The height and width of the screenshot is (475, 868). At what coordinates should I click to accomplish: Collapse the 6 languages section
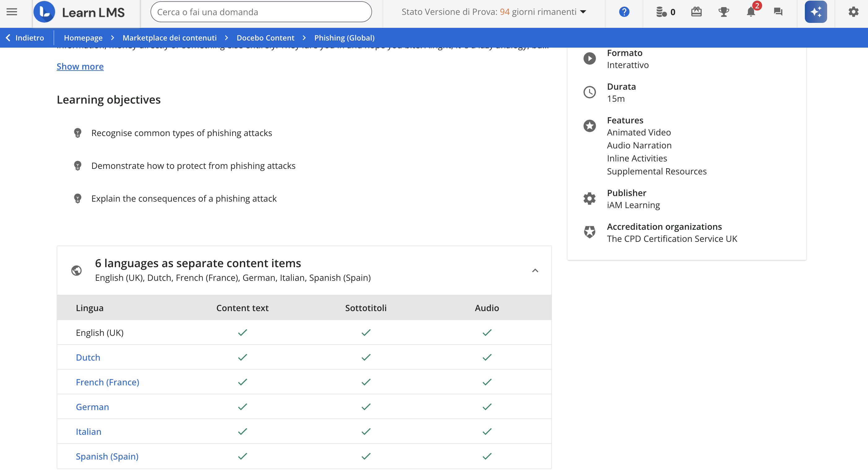(x=535, y=271)
